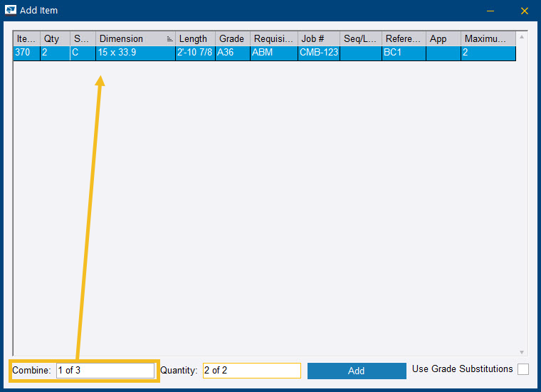Click the 2'-10 7/8 length cell

(195, 53)
